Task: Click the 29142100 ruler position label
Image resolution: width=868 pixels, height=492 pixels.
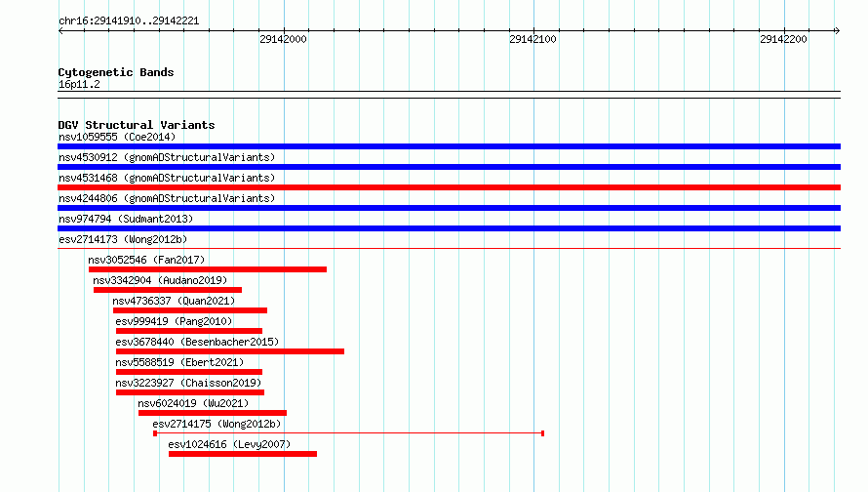Action: [x=533, y=39]
